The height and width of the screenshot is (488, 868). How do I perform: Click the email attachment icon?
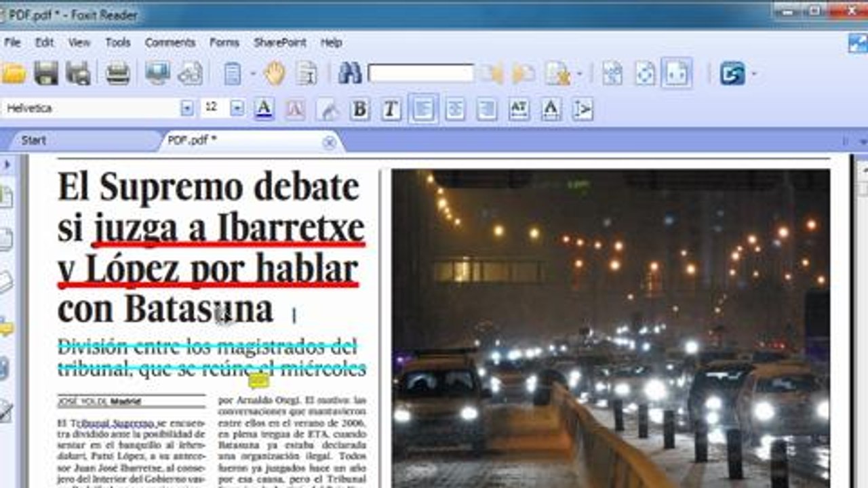coord(190,73)
